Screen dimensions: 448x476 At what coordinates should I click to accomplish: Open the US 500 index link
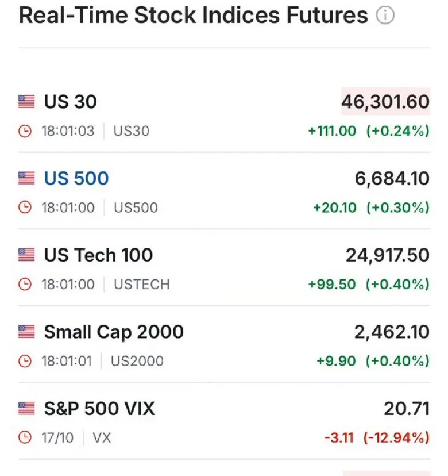click(76, 179)
